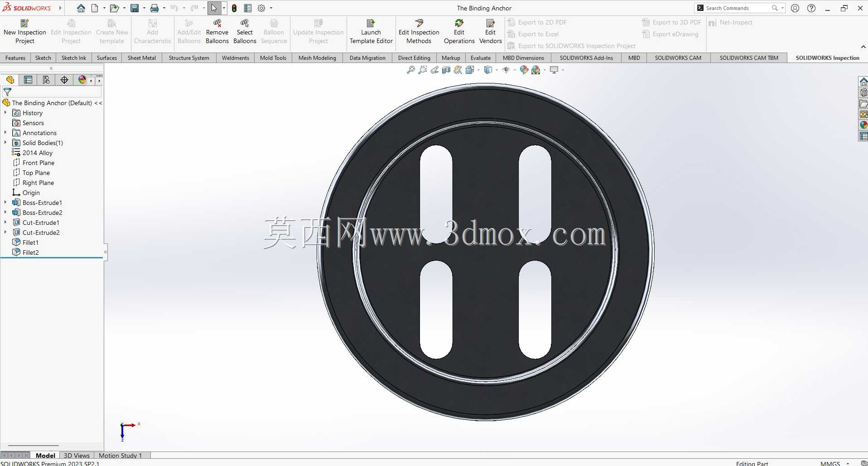This screenshot has height=466, width=868.
Task: Click the Apply Scene icon
Action: [536, 70]
